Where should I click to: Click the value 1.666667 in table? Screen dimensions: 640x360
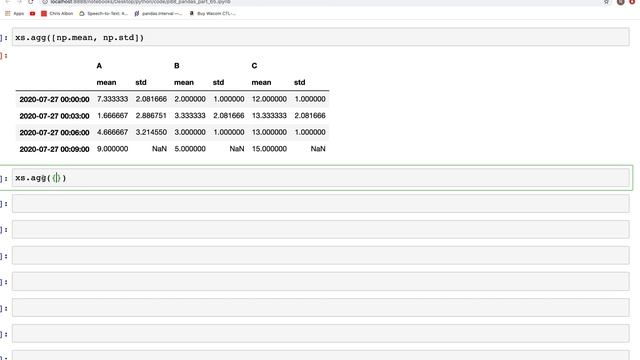click(x=113, y=116)
